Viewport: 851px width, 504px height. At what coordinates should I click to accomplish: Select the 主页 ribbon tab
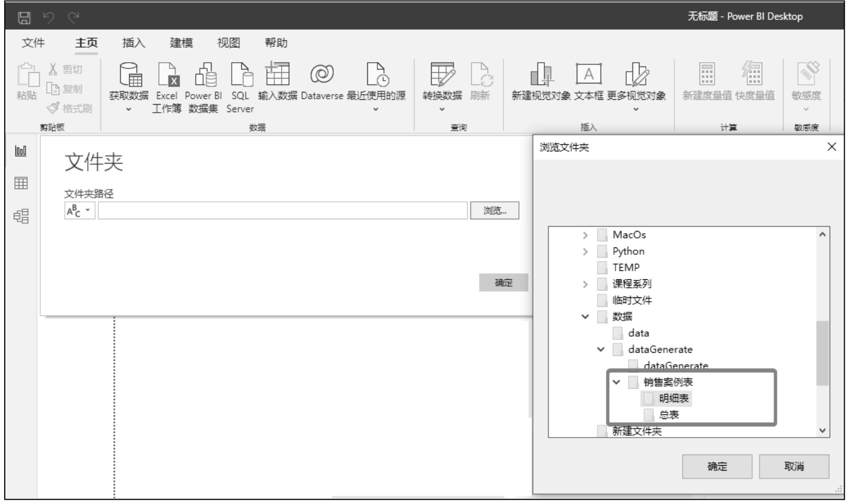86,43
